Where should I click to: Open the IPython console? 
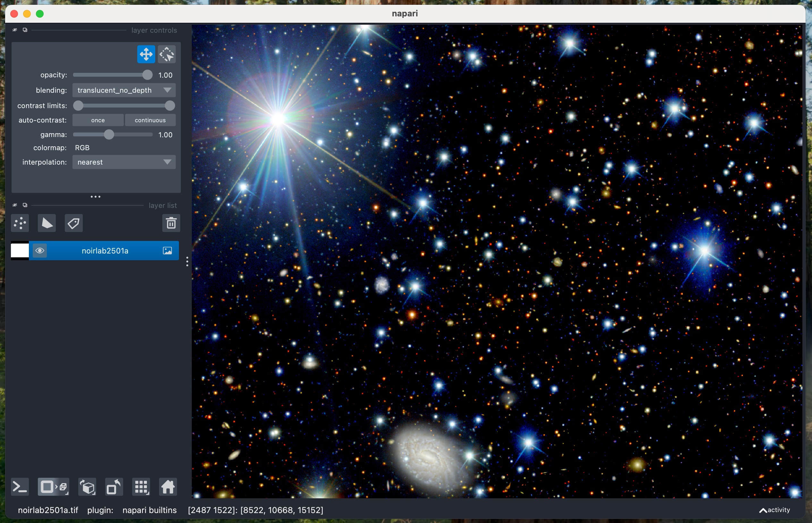coord(20,487)
